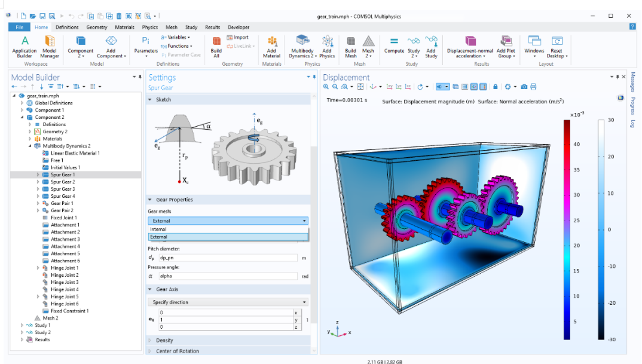642x364 pixels.
Task: Select Hinge Joint 3 in model tree
Action: pos(65,282)
